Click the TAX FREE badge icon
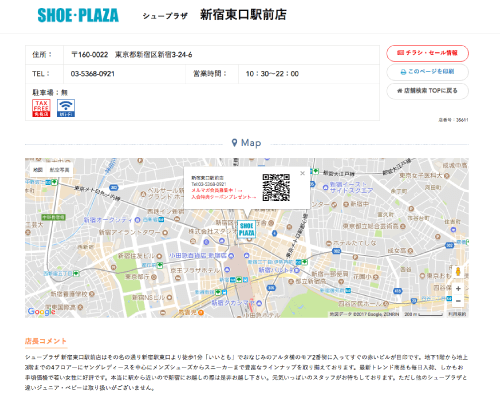The image size is (500, 400). [41, 108]
